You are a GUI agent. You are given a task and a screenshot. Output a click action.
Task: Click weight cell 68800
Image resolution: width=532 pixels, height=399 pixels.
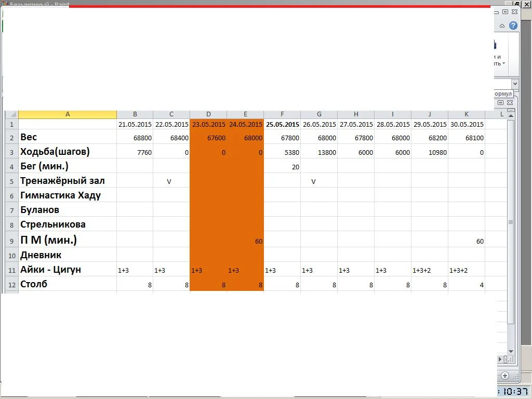135,138
